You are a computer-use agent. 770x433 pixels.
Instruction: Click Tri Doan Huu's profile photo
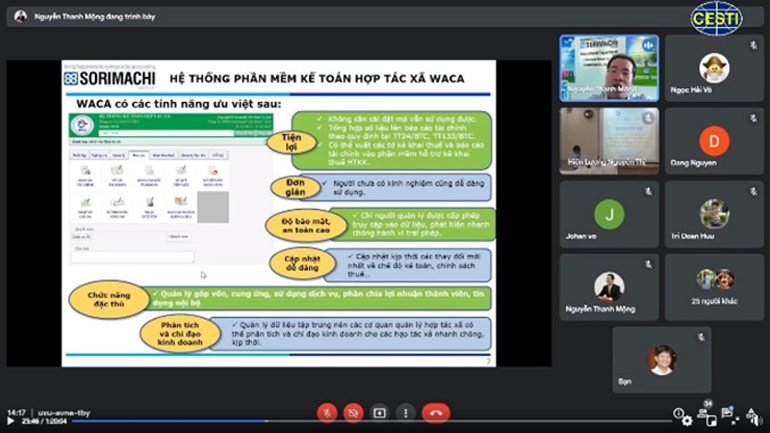point(714,214)
